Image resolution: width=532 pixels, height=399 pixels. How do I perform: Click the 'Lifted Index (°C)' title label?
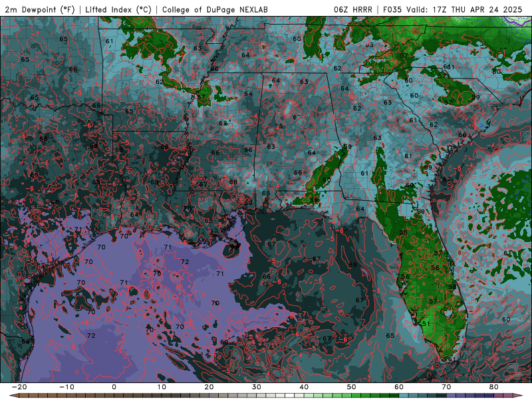118,9
